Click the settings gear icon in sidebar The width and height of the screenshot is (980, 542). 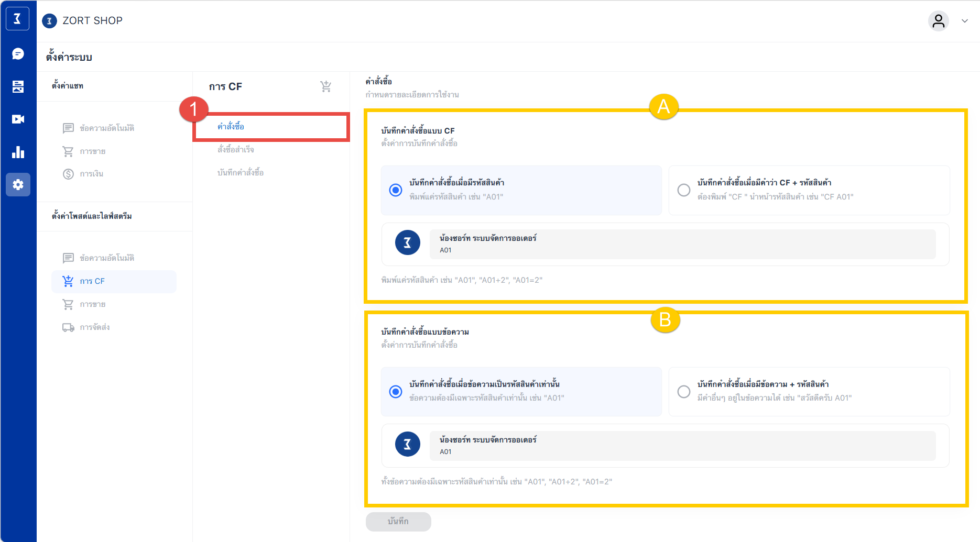pos(18,185)
